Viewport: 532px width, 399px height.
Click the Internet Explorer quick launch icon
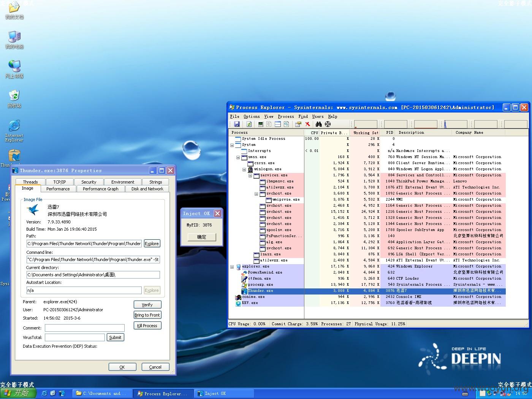[x=44, y=393]
